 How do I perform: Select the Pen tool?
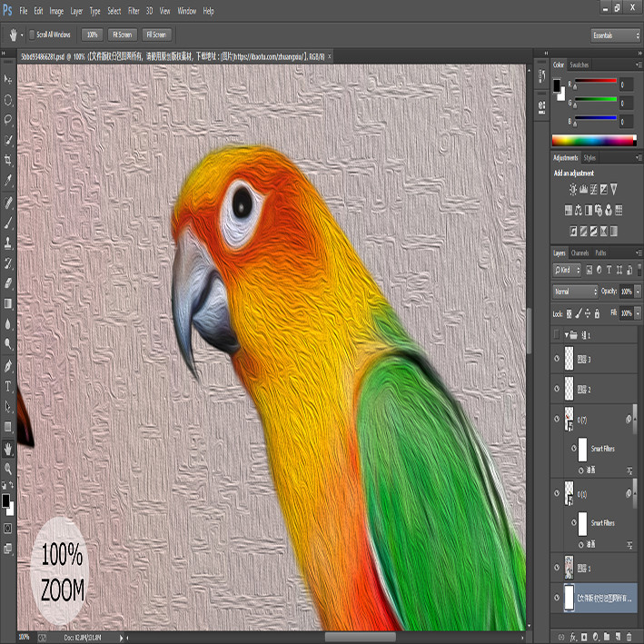click(x=8, y=365)
